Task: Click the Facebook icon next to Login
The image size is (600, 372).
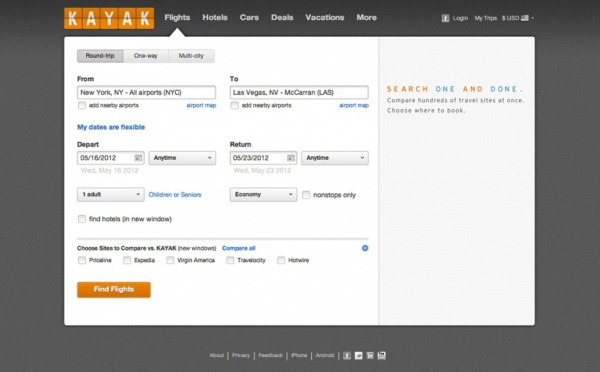Action: tap(445, 18)
